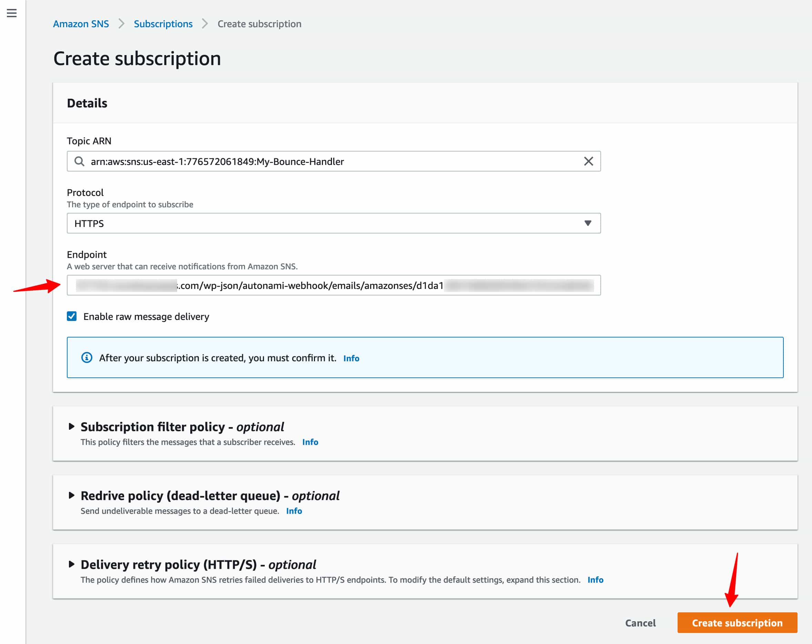Select the Protocol dropdown
Viewport: 812px width, 644px height.
tap(334, 222)
